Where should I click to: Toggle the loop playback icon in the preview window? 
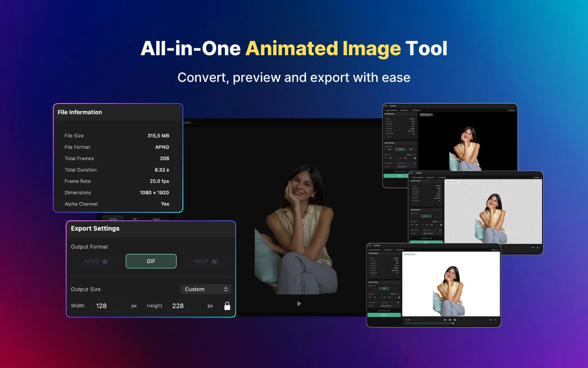pyautogui.click(x=495, y=320)
